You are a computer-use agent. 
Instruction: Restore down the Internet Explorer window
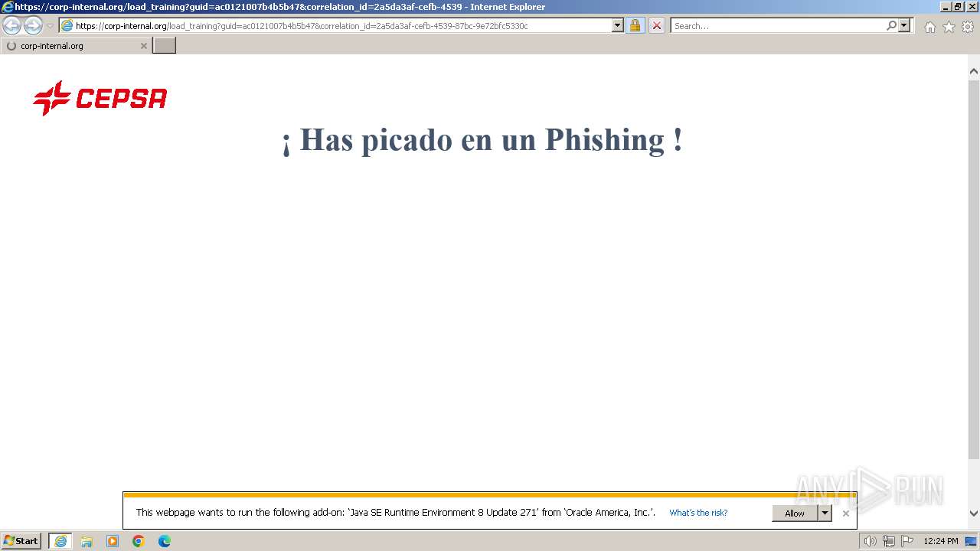tap(958, 7)
